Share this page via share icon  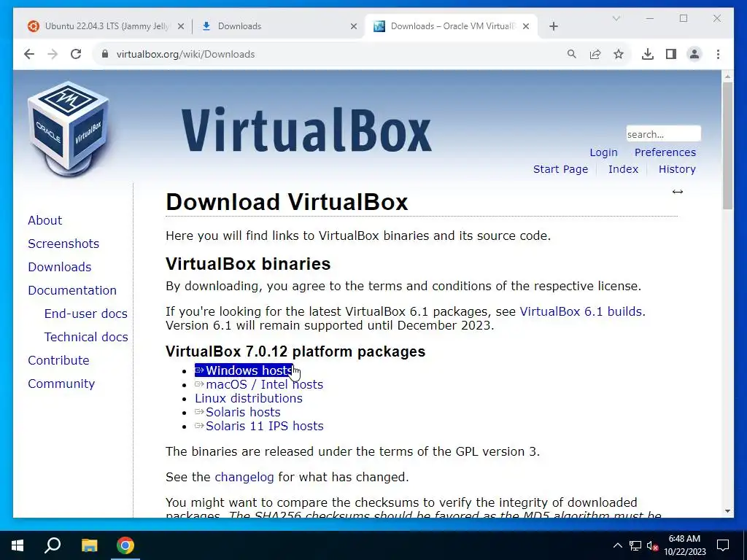pos(595,54)
